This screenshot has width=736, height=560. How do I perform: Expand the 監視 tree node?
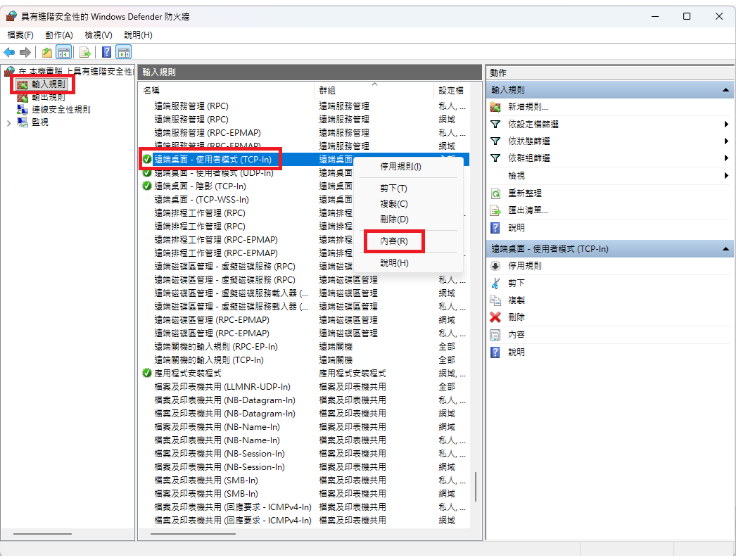(8, 122)
